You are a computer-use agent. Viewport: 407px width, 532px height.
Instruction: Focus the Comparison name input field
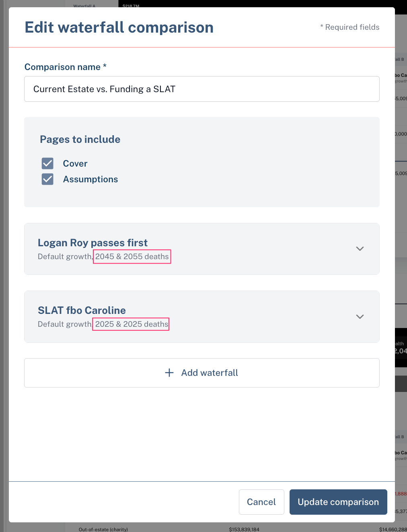[202, 89]
